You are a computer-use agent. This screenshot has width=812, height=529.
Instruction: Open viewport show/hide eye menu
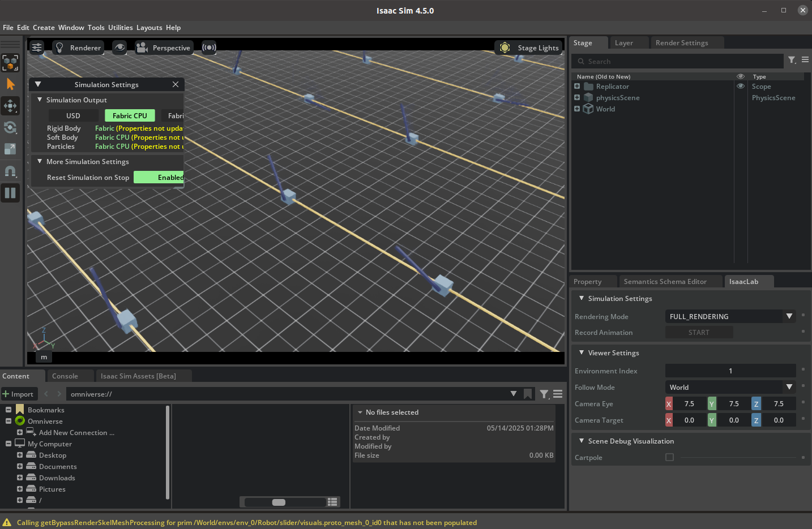pos(119,48)
